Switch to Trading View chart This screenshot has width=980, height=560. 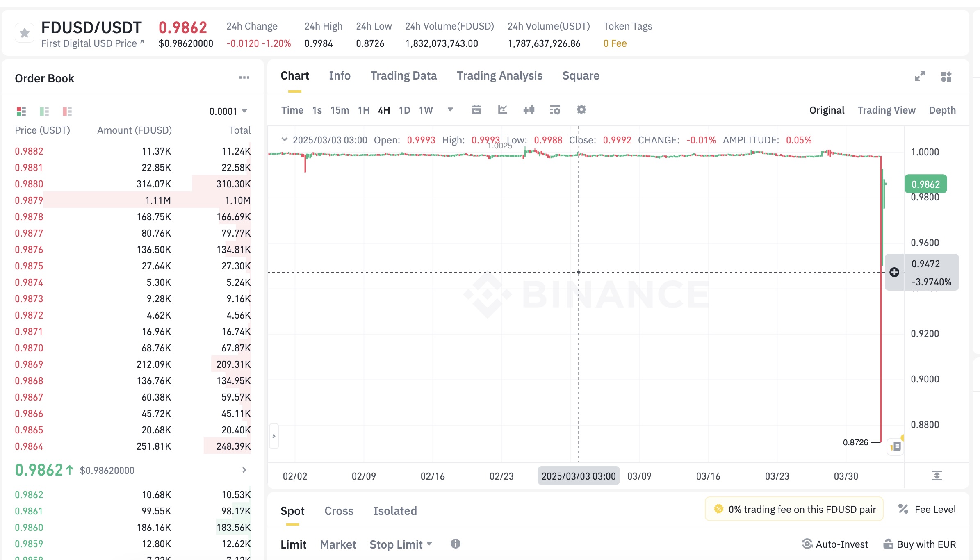pos(887,110)
